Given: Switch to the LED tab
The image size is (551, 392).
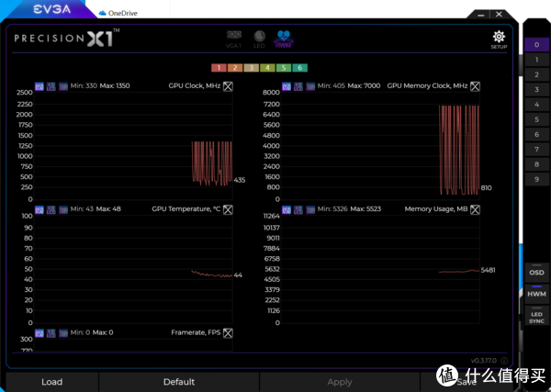Looking at the screenshot, I should (x=259, y=39).
